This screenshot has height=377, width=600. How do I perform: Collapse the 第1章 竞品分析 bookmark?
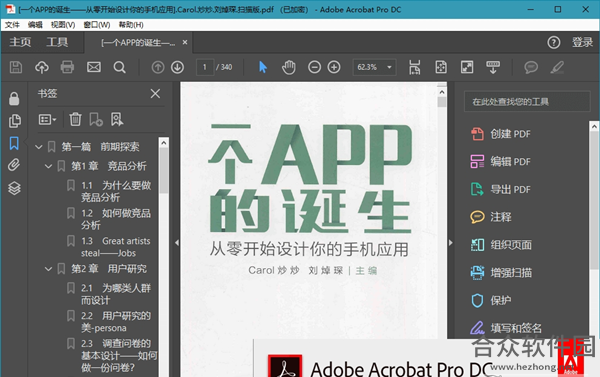(x=49, y=166)
